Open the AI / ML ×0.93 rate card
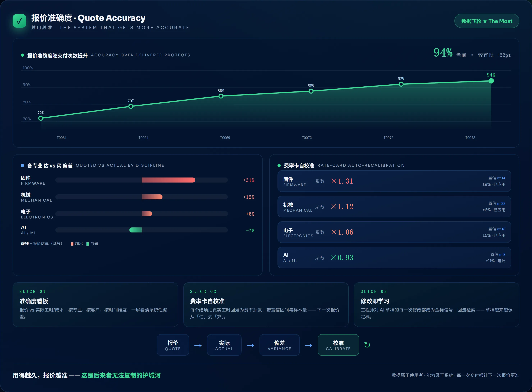Viewport: 532px width, 392px height. [x=394, y=258]
